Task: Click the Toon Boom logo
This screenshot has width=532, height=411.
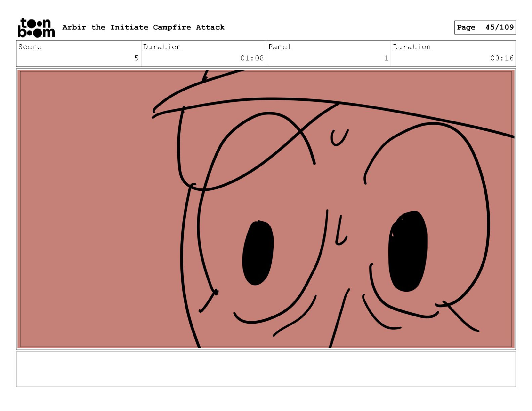Action: click(x=36, y=28)
